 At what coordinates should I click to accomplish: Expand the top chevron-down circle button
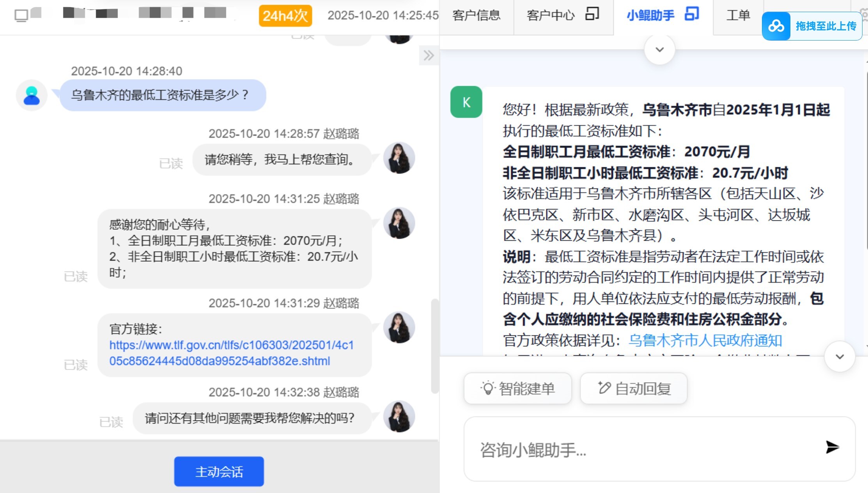659,50
